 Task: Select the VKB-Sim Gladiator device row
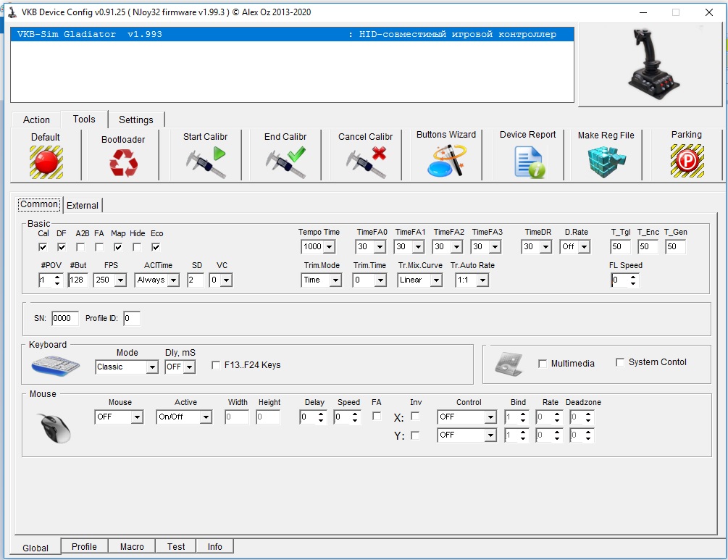[292, 34]
